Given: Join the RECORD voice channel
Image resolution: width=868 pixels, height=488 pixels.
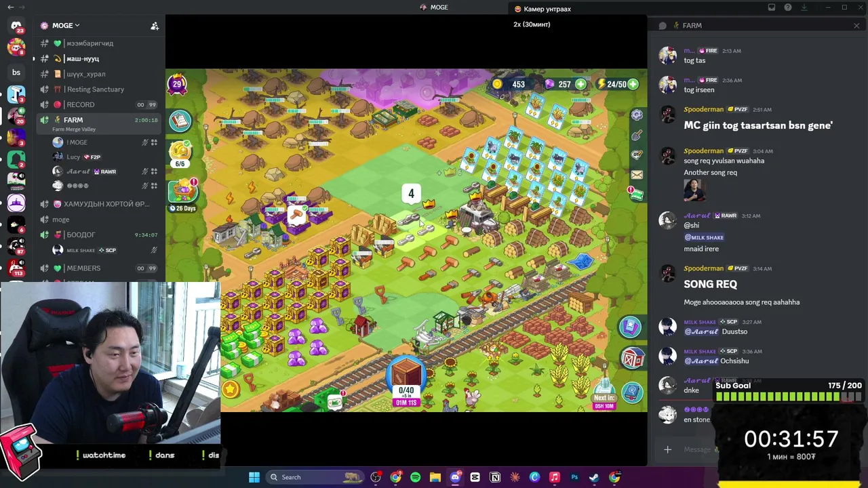Looking at the screenshot, I should (x=98, y=104).
